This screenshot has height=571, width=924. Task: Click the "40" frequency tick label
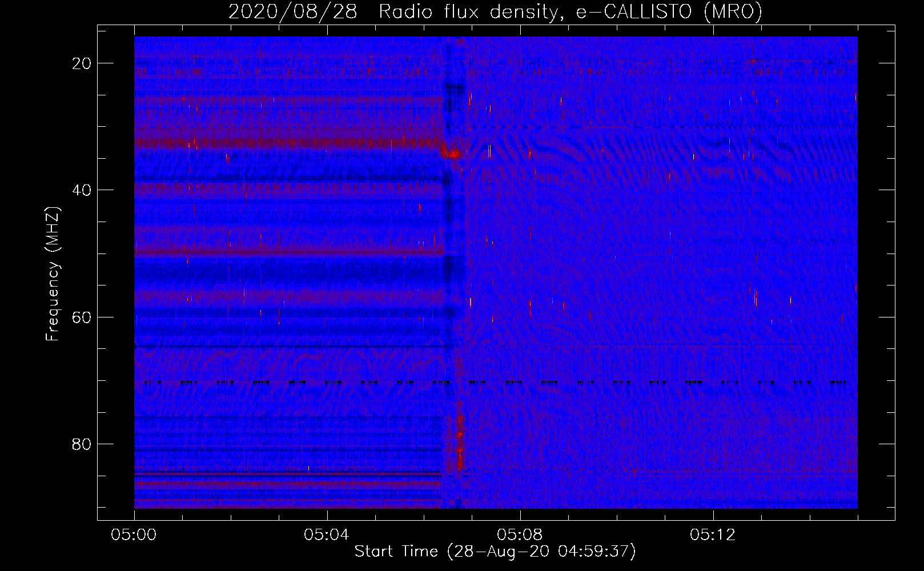tap(82, 190)
